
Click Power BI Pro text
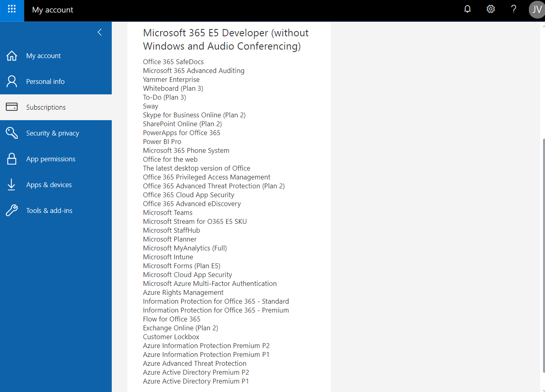[162, 142]
